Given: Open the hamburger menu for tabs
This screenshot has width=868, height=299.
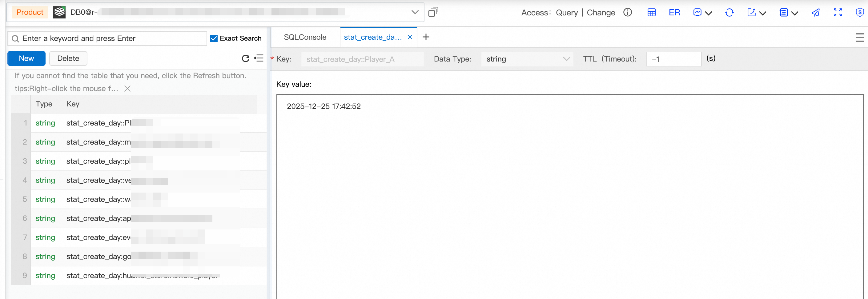Looking at the screenshot, I should pyautogui.click(x=860, y=38).
